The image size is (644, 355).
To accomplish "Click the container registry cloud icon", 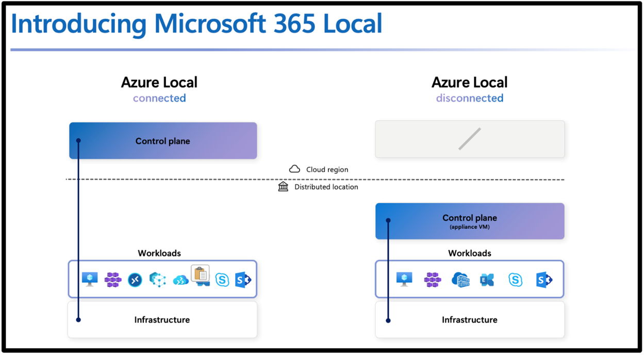I will point(460,280).
